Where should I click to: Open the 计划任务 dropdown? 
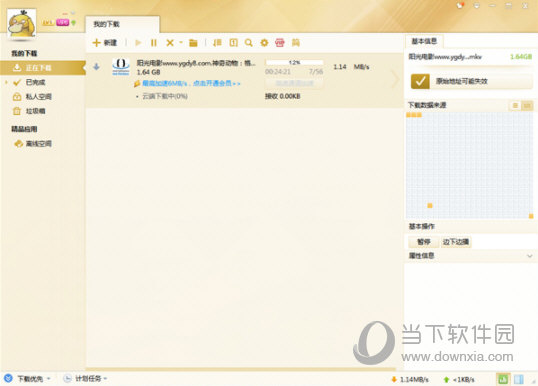pos(105,379)
